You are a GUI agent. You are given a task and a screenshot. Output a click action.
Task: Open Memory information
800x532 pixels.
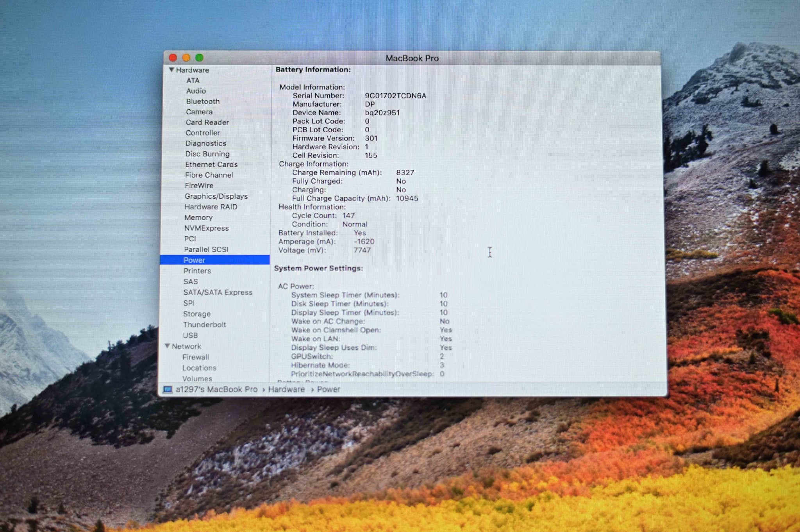pos(198,217)
